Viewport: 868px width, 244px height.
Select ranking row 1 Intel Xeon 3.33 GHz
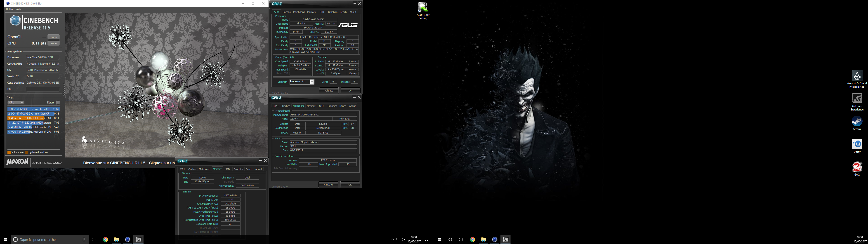point(33,109)
